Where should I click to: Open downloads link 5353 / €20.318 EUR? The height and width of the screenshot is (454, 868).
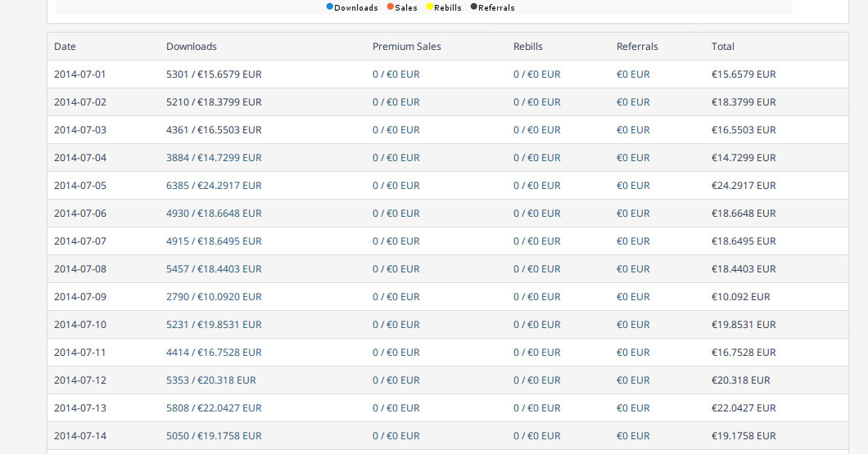click(210, 380)
